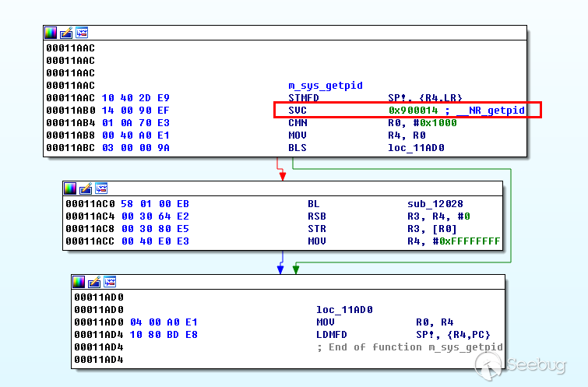The width and height of the screenshot is (588, 387).
Task: Click the loc_11AD0 label in bottom block
Action: [345, 309]
